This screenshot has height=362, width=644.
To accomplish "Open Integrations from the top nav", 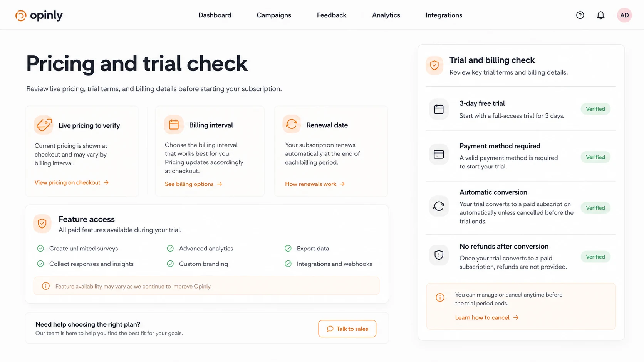I will [444, 15].
